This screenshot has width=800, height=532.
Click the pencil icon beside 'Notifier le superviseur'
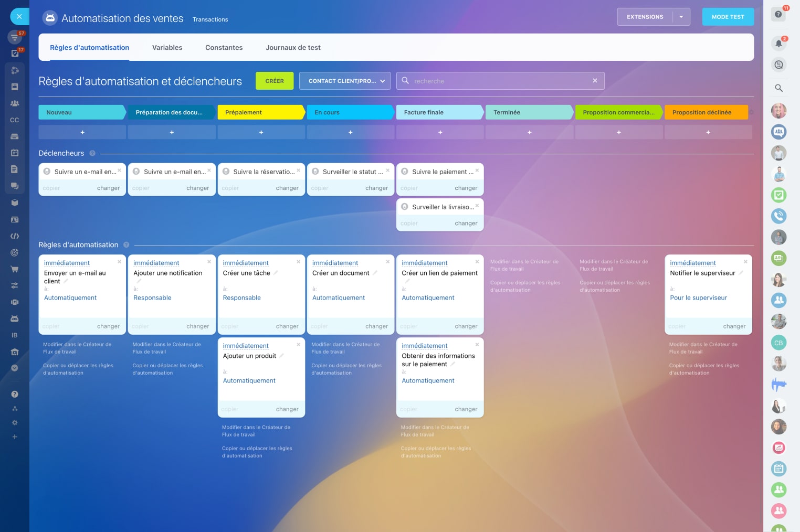tap(741, 273)
